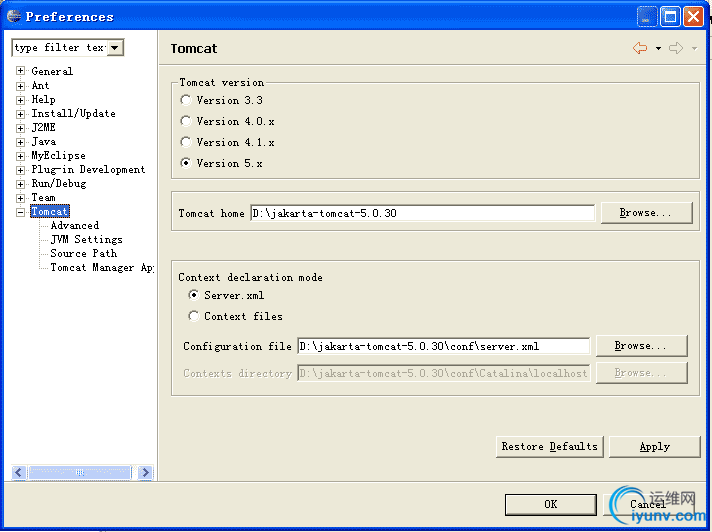The image size is (712, 532).
Task: Close the Preferences window
Action: click(x=693, y=17)
